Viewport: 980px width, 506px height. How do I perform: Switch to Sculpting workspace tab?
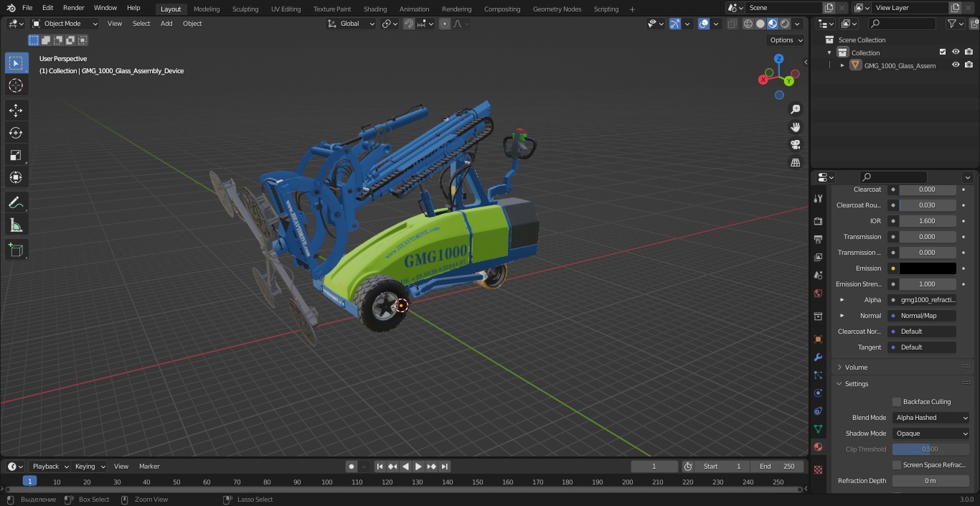click(x=245, y=9)
